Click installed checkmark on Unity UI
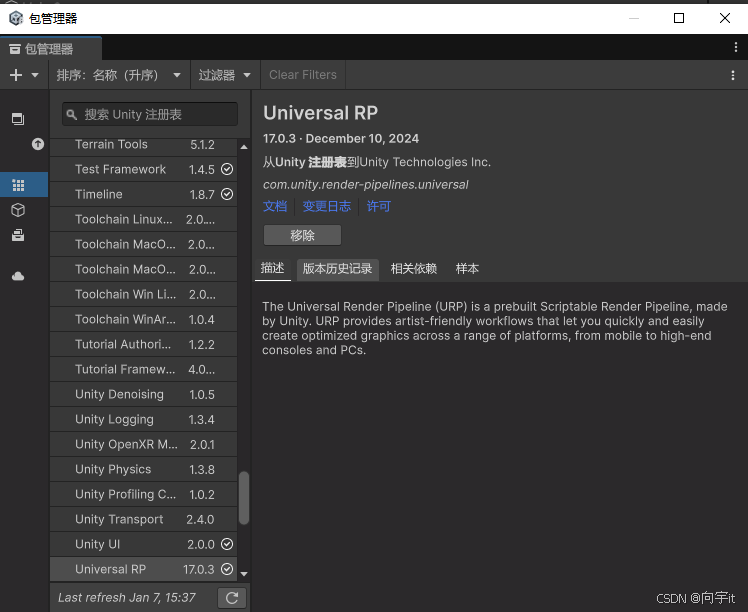 point(227,544)
